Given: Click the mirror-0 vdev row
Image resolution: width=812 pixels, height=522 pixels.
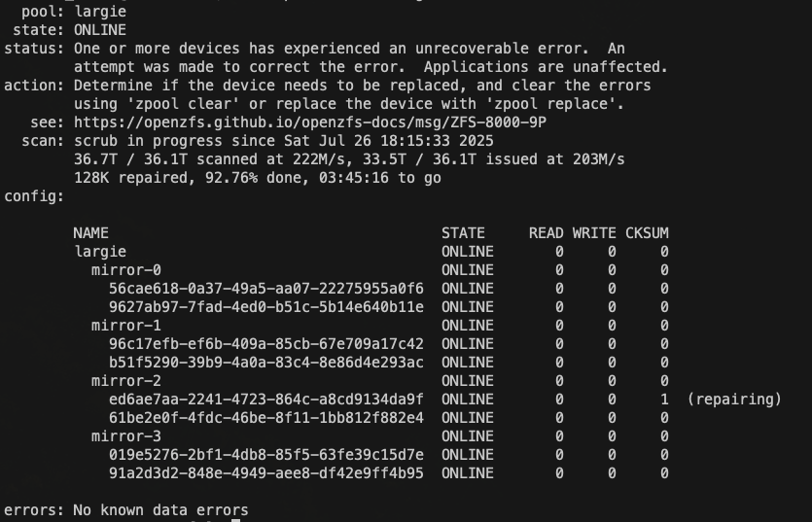Looking at the screenshot, I should [x=126, y=270].
